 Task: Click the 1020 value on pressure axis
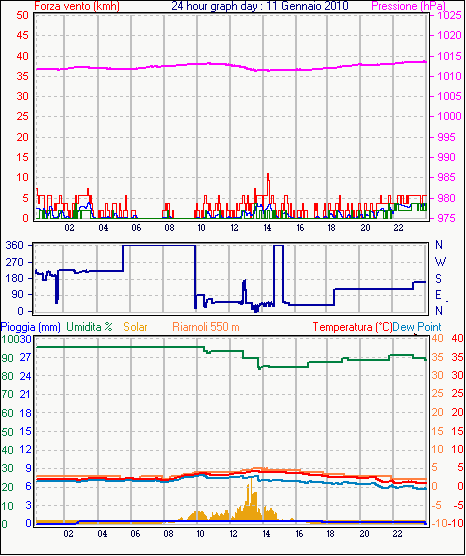[449, 35]
